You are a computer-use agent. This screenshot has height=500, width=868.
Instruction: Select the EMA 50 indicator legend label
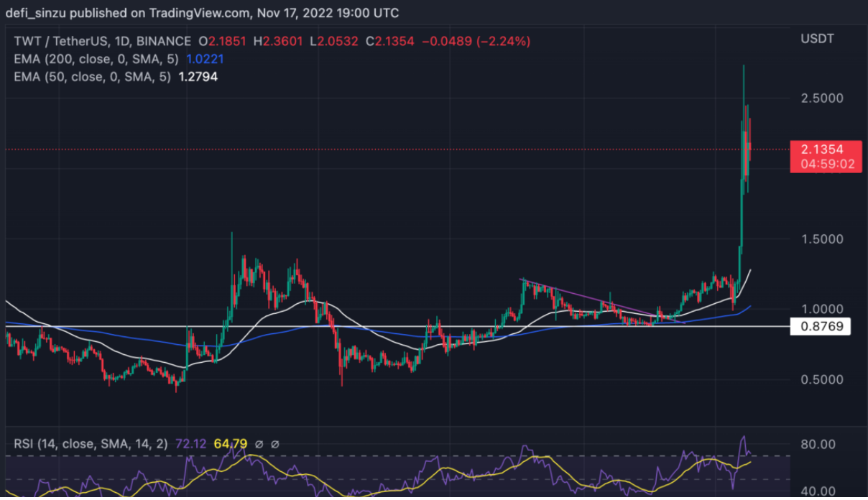92,76
